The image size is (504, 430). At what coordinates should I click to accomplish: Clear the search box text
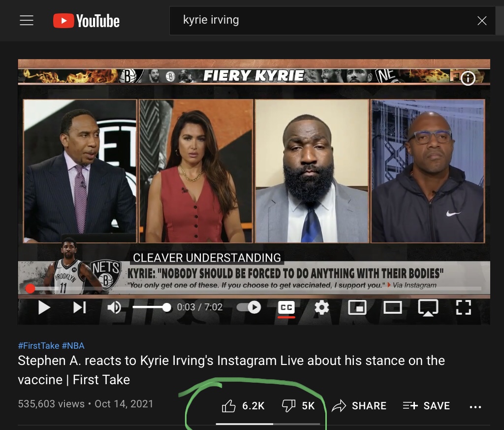coord(482,21)
